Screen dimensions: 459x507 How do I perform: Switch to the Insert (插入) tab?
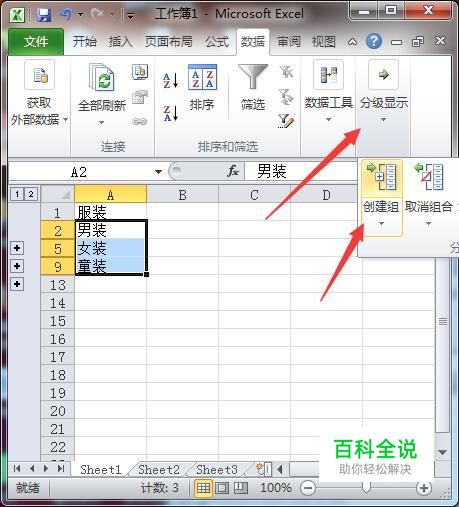coord(120,42)
